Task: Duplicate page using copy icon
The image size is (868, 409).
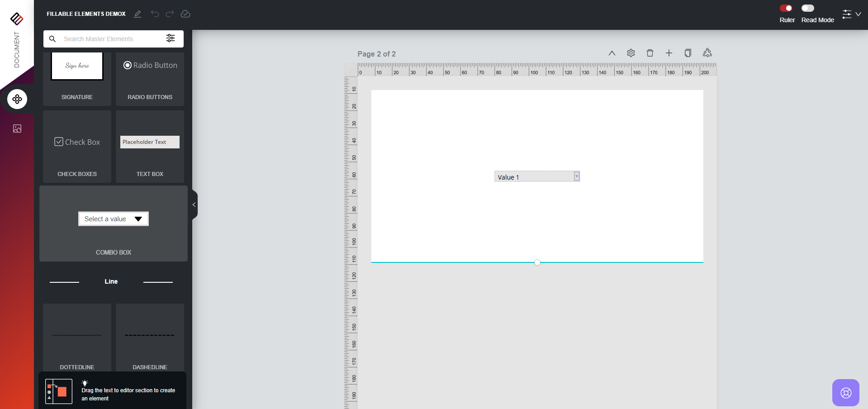Action: pos(688,53)
